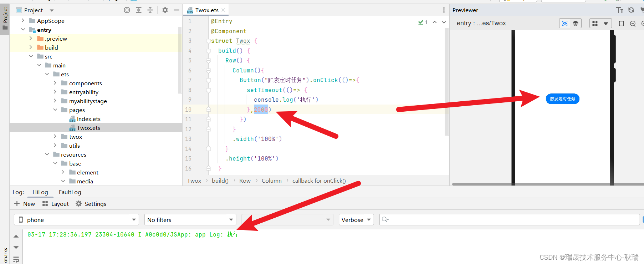This screenshot has height=264, width=644.
Task: Click the locate current file target icon
Action: tap(127, 10)
